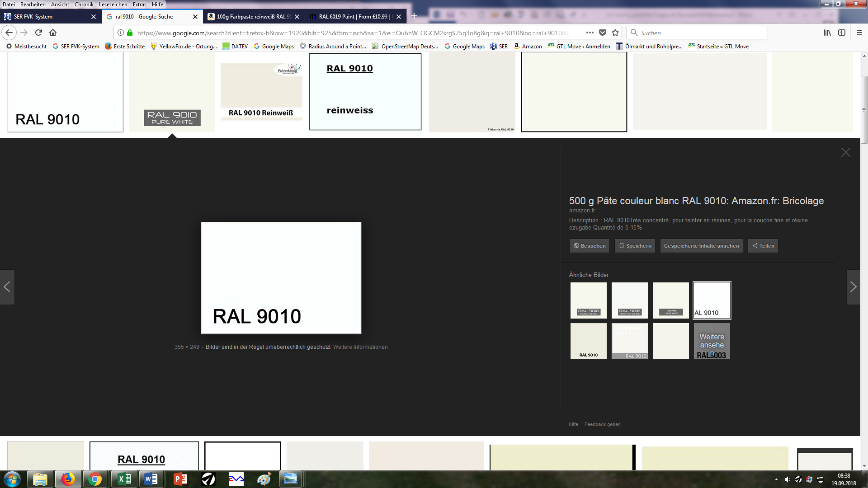Open the Lesezeichen menu
This screenshot has height=488, width=868.
point(113,5)
